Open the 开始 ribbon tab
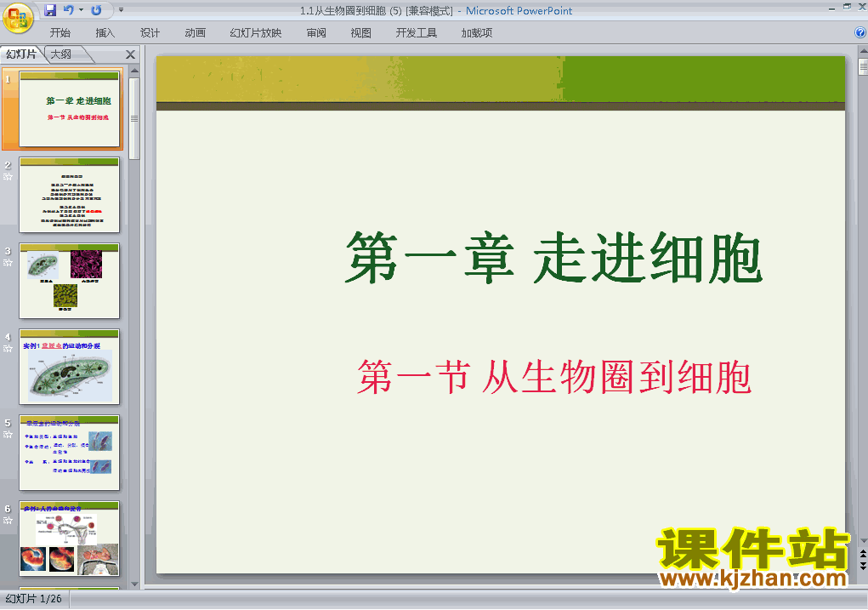Screen dimensions: 868x610 (x=60, y=32)
